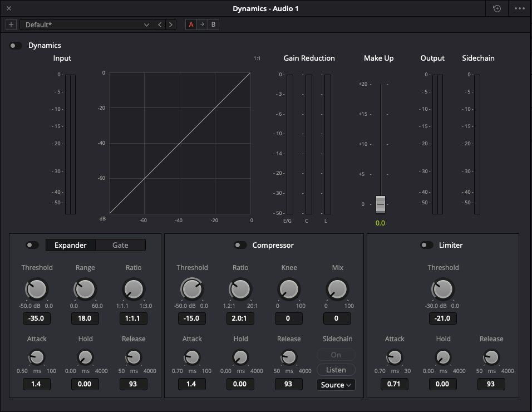Enable the Dynamics processor

[x=15, y=45]
